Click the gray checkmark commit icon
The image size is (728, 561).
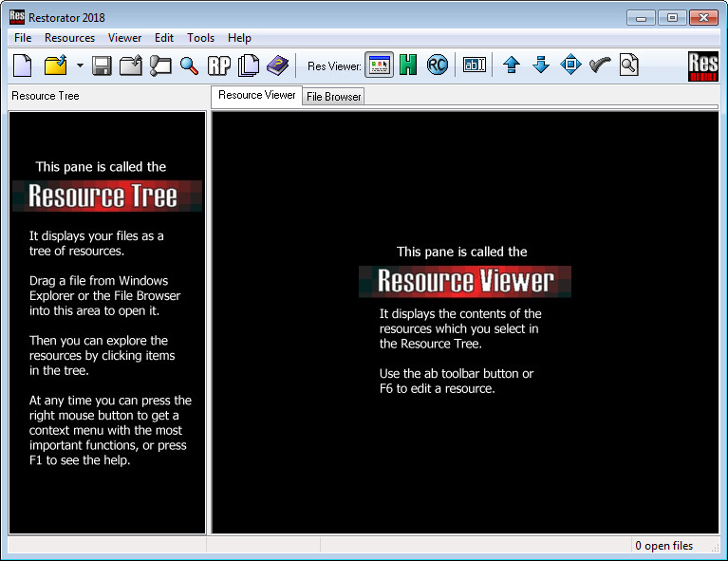point(600,65)
